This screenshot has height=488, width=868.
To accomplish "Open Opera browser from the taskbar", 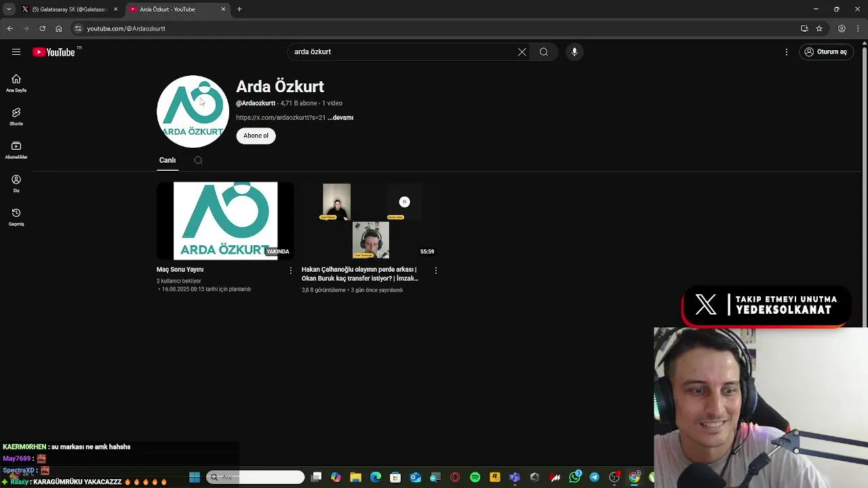I will (455, 477).
